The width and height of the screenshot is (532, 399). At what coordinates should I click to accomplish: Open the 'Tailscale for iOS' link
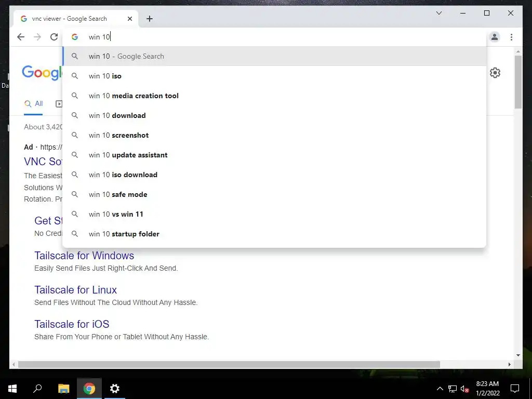click(72, 324)
